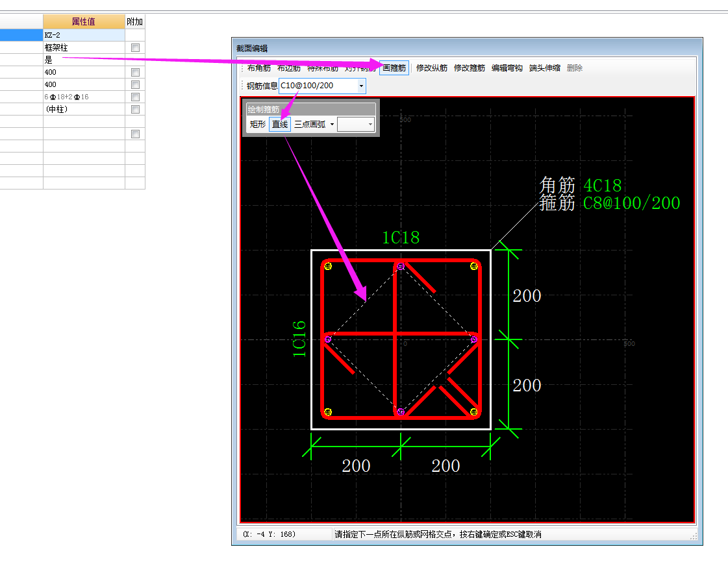Screen dimensions: 728x564
Task: Grab the drag handle of the 钢筋信息 toolbar
Action: pyautogui.click(x=242, y=86)
